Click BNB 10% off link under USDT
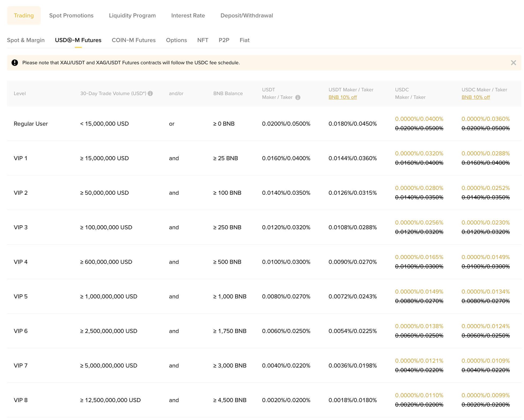 click(x=343, y=97)
